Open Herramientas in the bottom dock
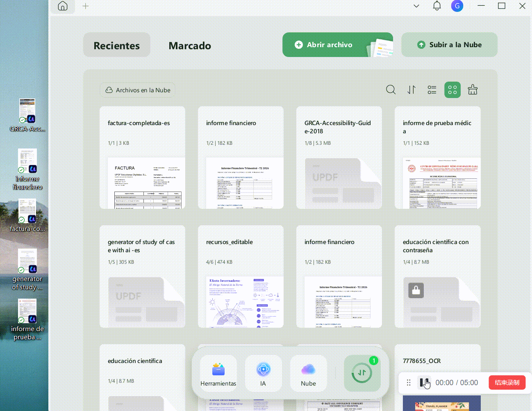Image resolution: width=532 pixels, height=411 pixels. 218,373
